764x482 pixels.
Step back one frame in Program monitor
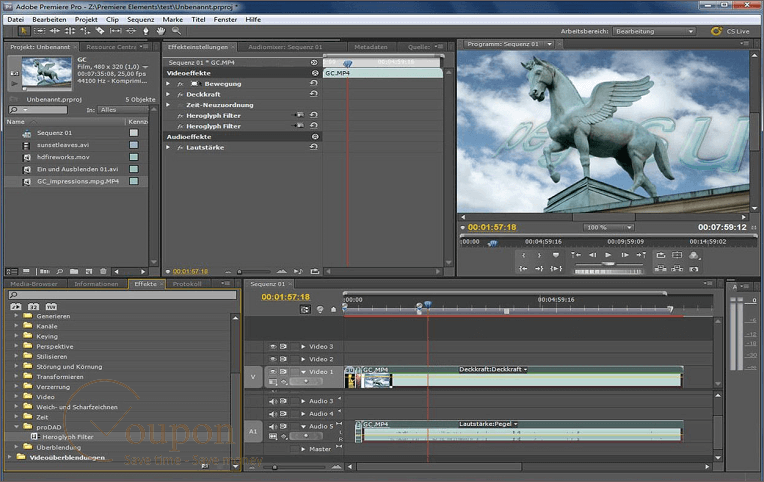(x=592, y=255)
